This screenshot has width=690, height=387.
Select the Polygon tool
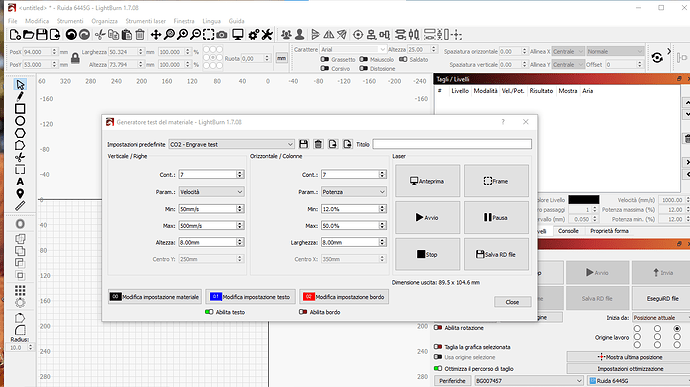(x=20, y=133)
